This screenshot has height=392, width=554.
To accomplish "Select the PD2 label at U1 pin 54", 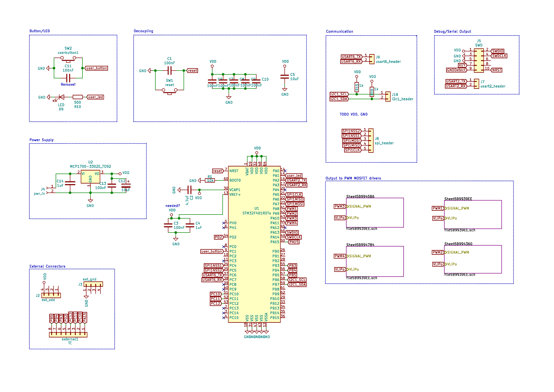I will pos(218,237).
